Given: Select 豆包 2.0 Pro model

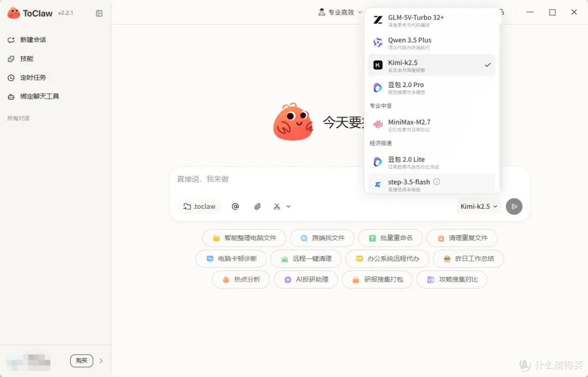Looking at the screenshot, I should click(x=432, y=88).
